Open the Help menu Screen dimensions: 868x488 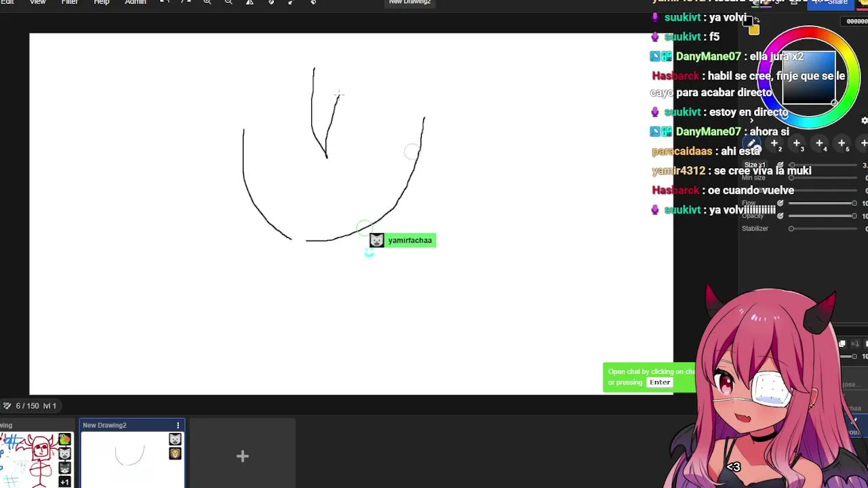101,2
